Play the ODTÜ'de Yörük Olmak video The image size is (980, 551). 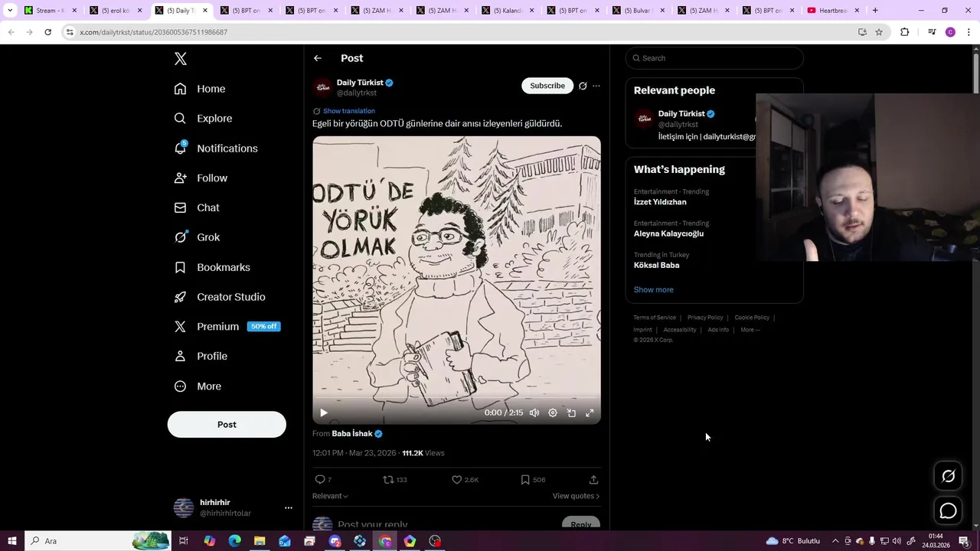(324, 413)
